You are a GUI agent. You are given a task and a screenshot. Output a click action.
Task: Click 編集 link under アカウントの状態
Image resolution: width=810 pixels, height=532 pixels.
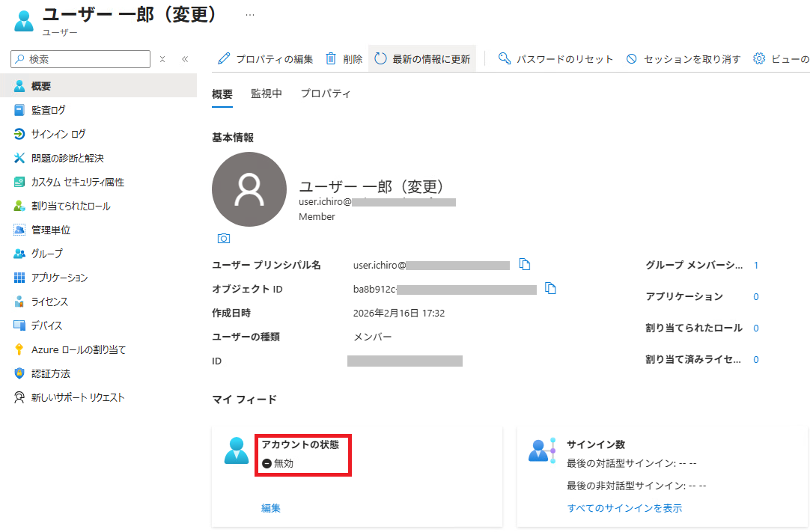point(271,508)
